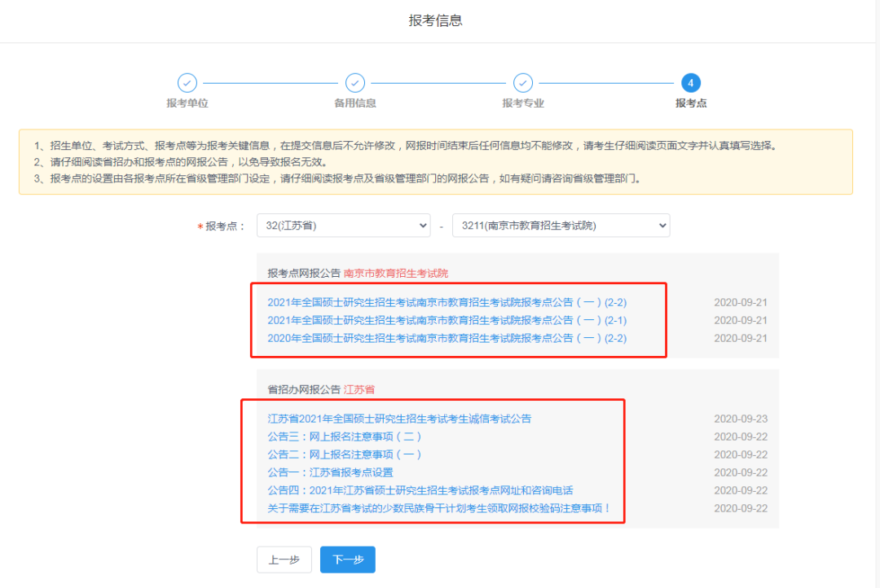Image resolution: width=880 pixels, height=588 pixels.
Task: Click the third notice line about 省级管理部门设定
Action: pos(337,178)
